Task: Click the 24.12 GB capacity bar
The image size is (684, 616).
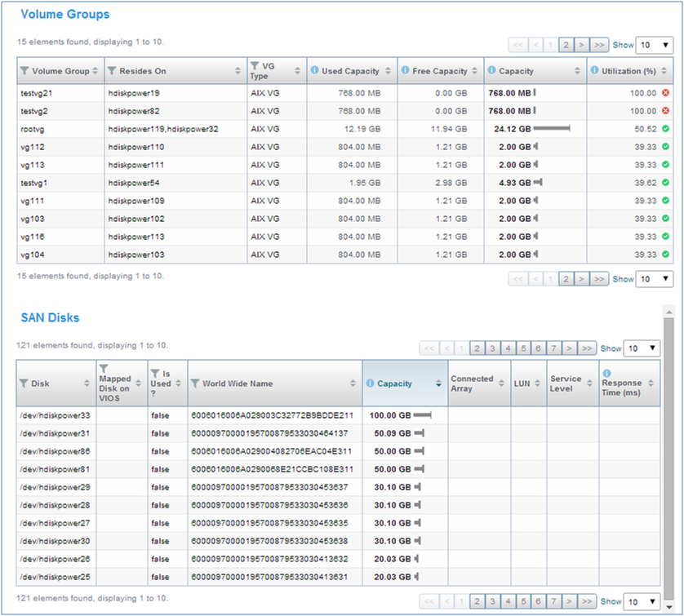Action: 552,128
